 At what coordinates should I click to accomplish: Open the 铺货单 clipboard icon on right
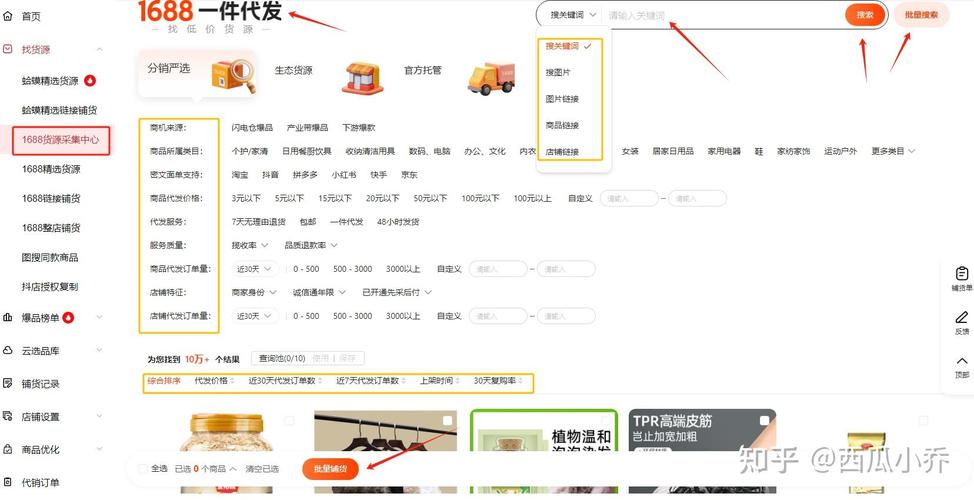962,273
